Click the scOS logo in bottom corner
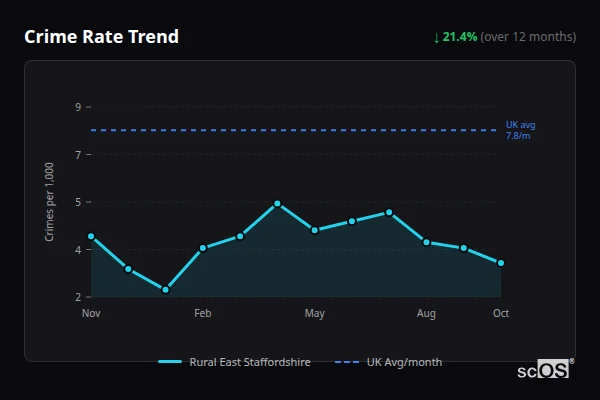Viewport: 600px width, 400px height. [x=545, y=369]
